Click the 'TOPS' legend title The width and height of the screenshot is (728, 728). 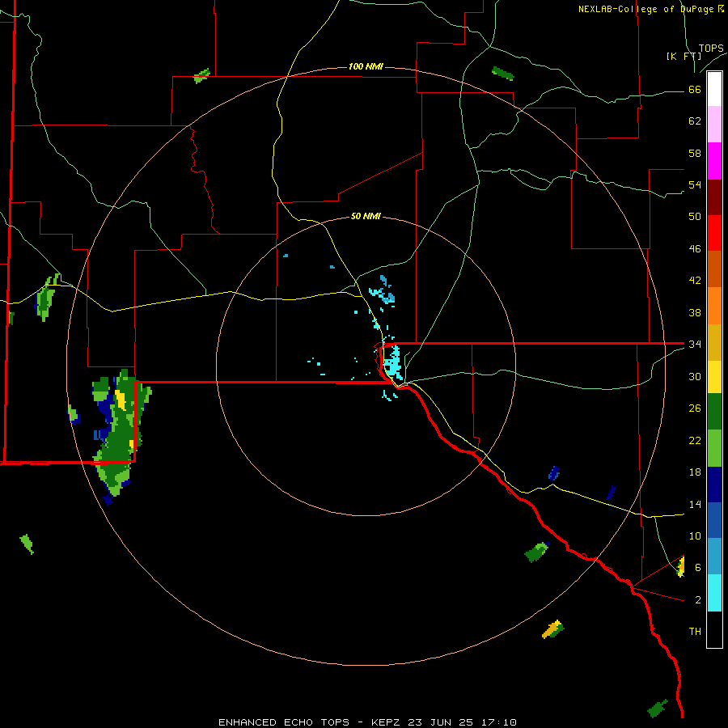coord(711,48)
